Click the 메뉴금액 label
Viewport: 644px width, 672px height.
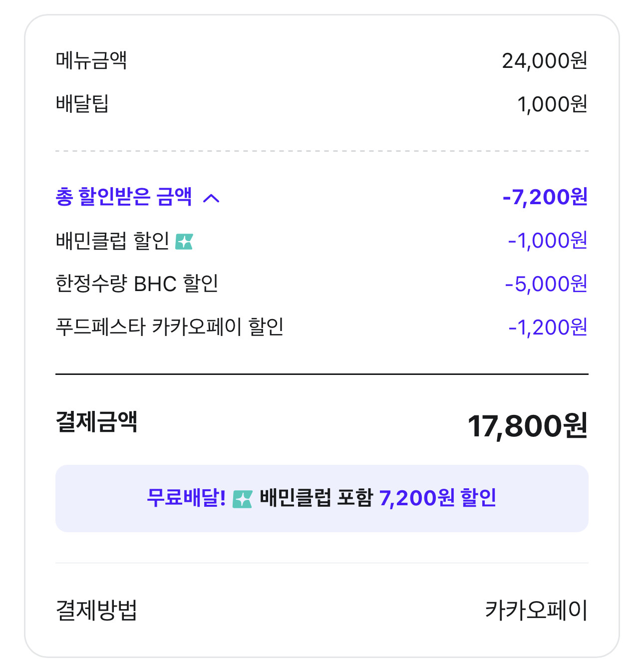(91, 60)
